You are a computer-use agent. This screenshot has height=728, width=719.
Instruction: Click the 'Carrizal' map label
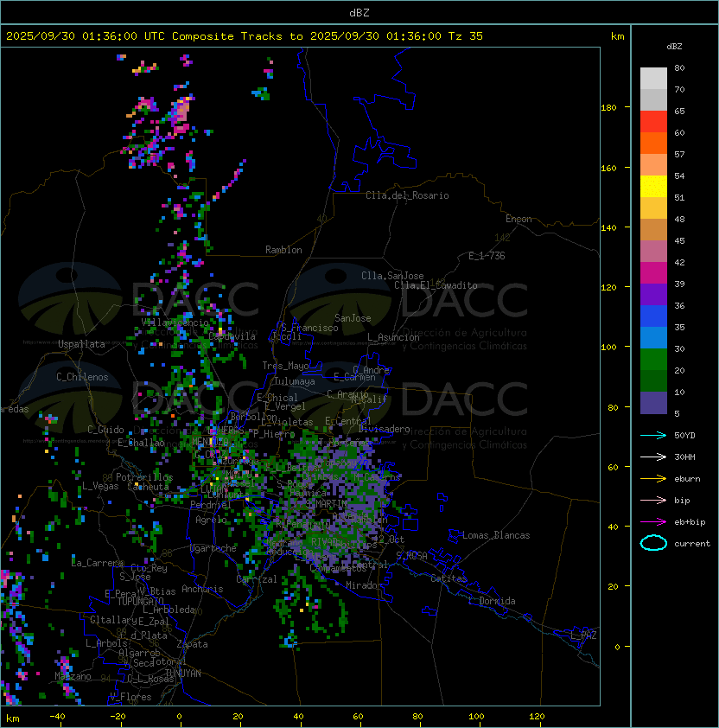257,579
